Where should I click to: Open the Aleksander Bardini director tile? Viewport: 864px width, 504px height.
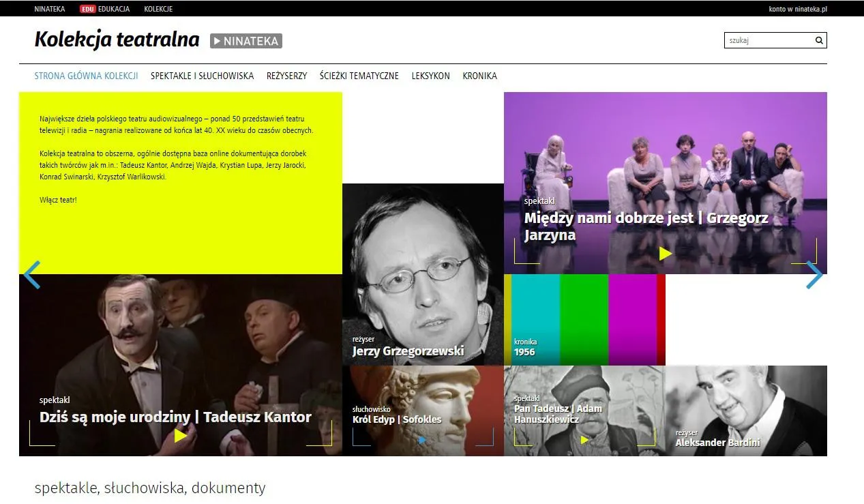point(746,411)
